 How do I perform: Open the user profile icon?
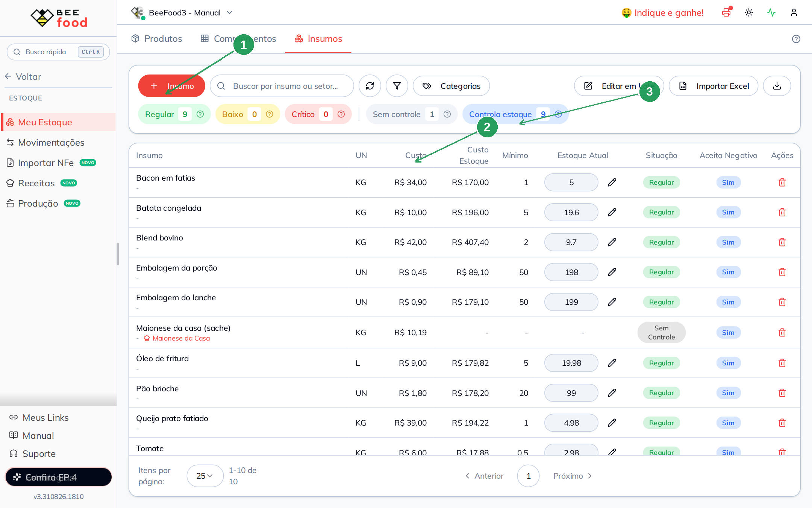[794, 12]
